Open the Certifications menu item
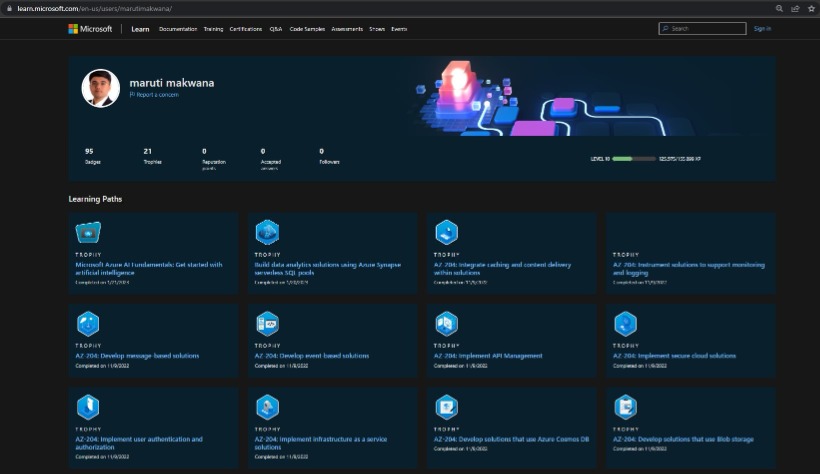Screen dimensions: 820x474 246,29
